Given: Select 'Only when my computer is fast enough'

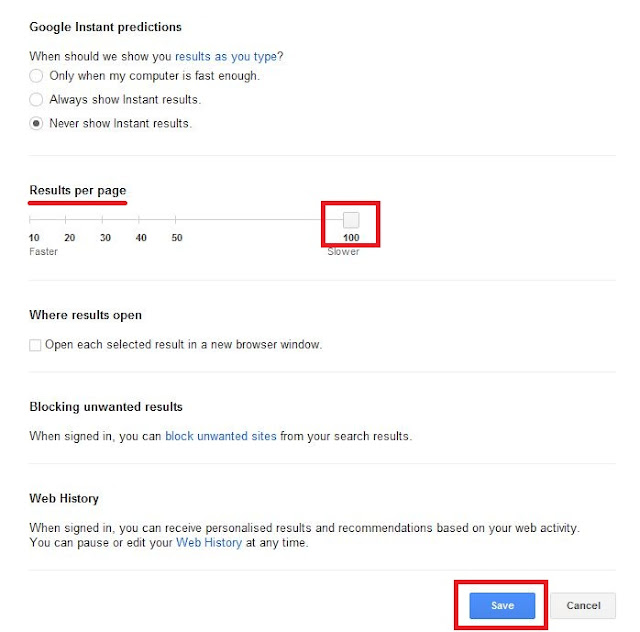Looking at the screenshot, I should pos(37,76).
